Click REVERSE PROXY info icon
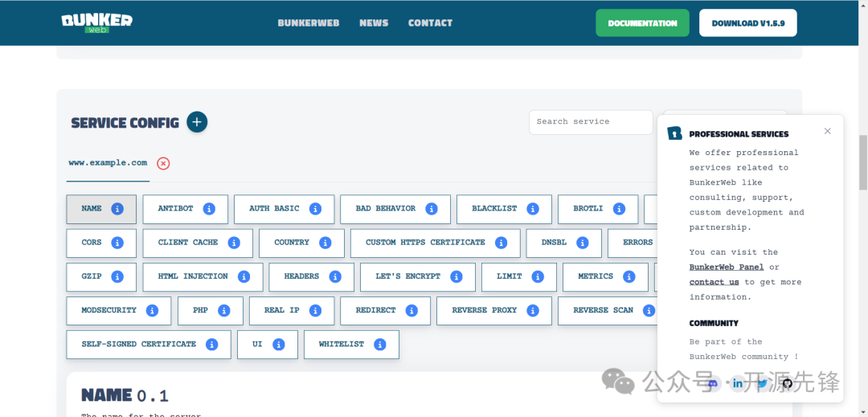The width and height of the screenshot is (868, 417). click(x=533, y=310)
